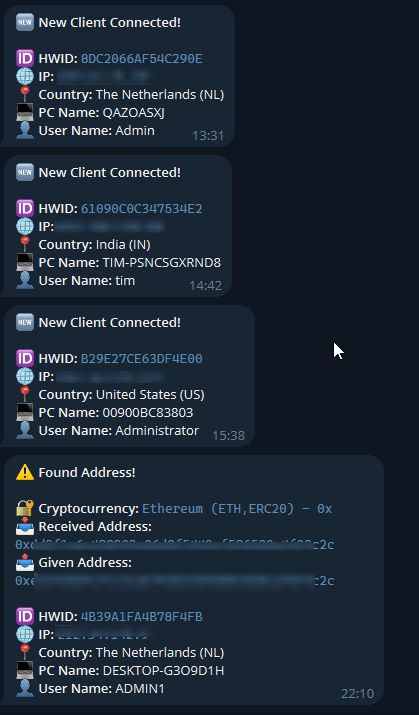Click the outbox tray Given Address icon
419x715 pixels.
click(x=25, y=562)
